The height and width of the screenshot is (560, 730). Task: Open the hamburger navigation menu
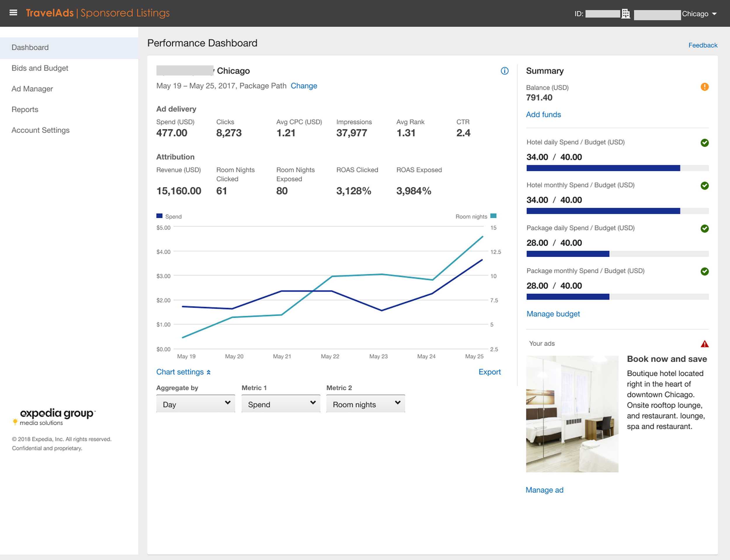[13, 13]
